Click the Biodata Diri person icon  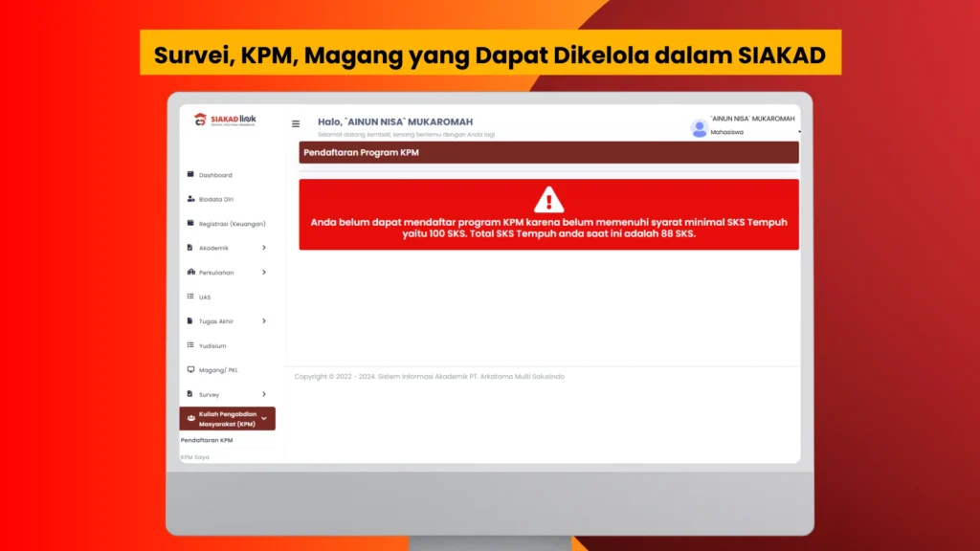click(x=190, y=199)
